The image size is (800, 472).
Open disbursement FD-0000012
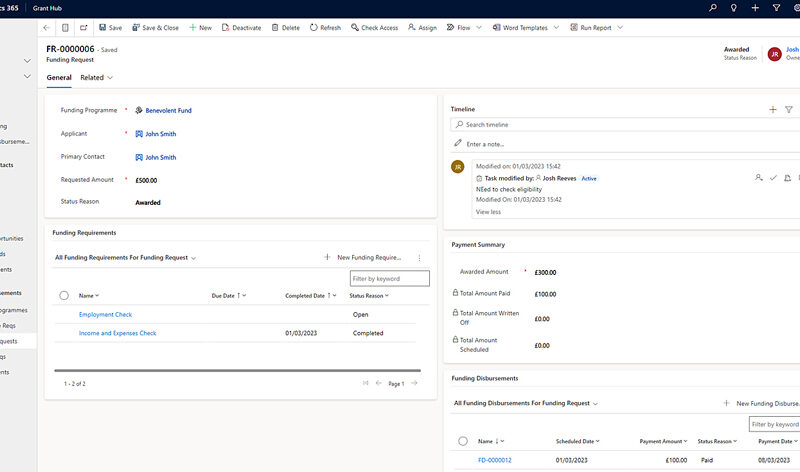point(494,460)
